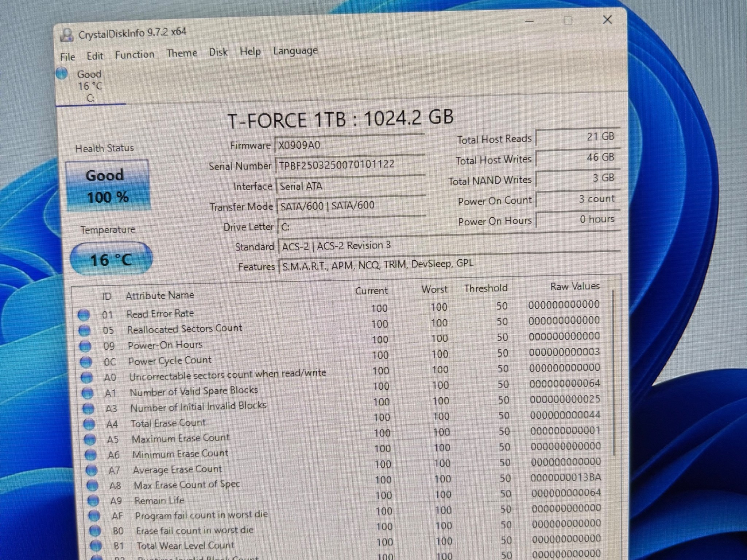
Task: Click the blue status orb beside Good
Action: 62,73
